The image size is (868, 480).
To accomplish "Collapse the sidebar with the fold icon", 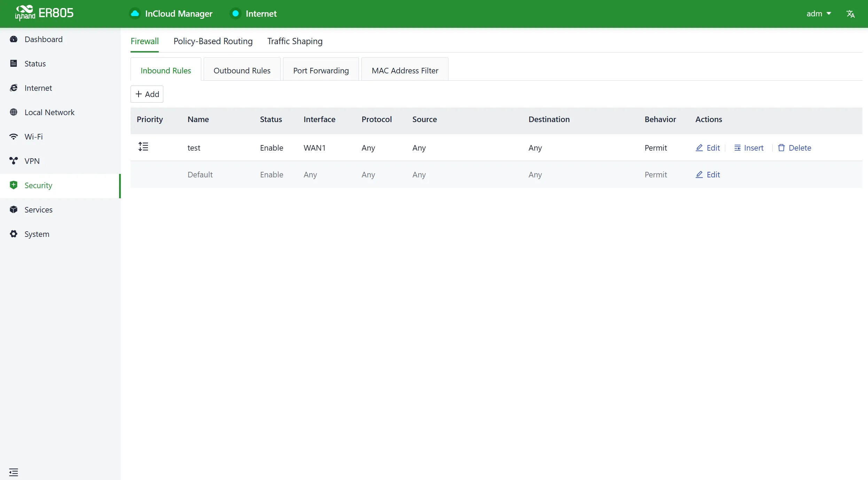I will 14,472.
